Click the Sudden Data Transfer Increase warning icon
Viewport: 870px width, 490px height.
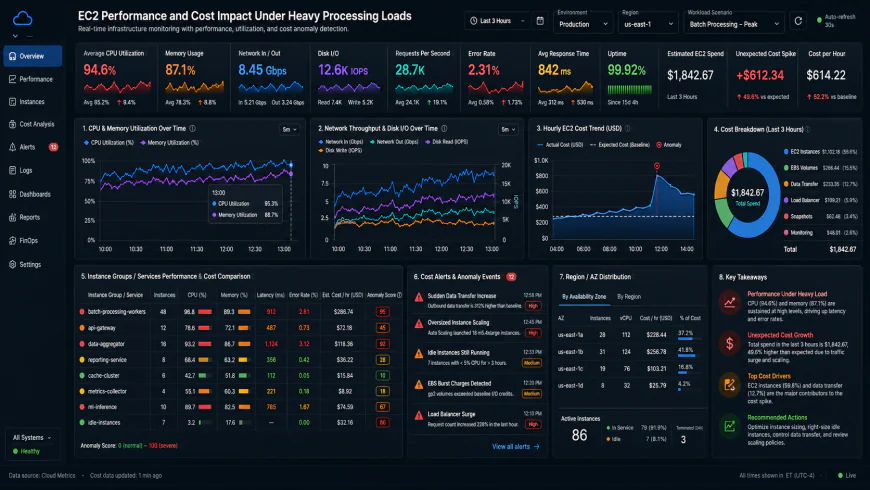pos(419,297)
